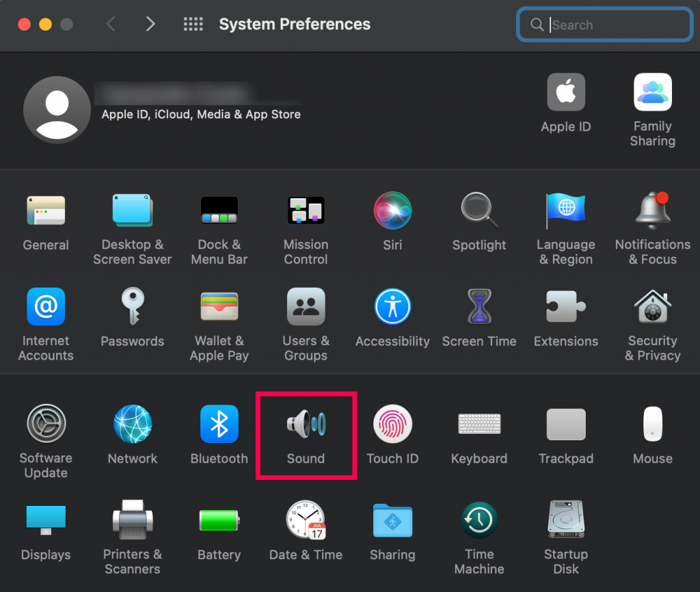700x592 pixels.
Task: Open Date & Time settings
Action: [306, 530]
